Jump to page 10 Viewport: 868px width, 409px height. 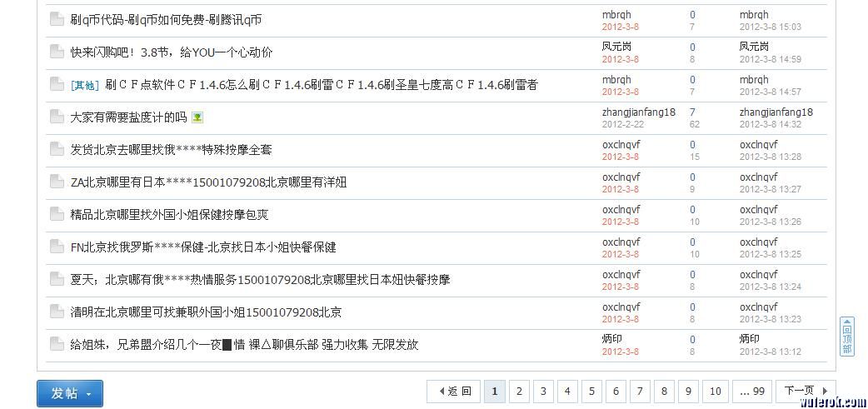point(716,392)
